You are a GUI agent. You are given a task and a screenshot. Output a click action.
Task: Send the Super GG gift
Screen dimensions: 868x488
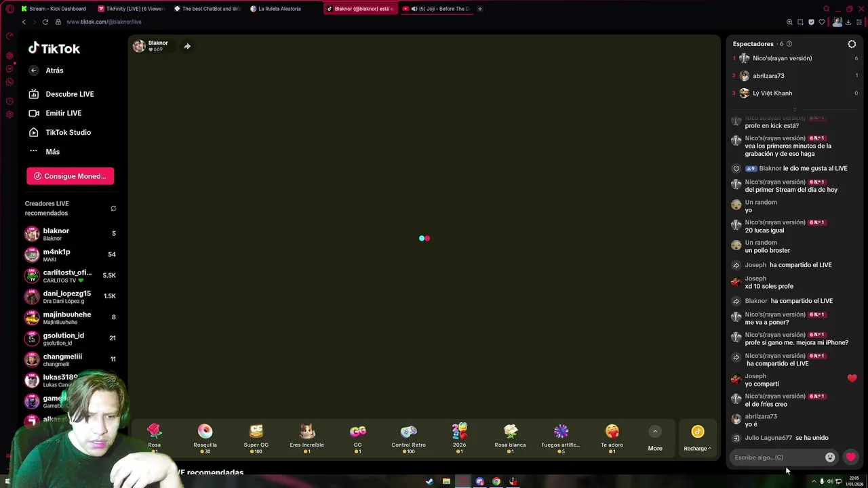(x=256, y=439)
